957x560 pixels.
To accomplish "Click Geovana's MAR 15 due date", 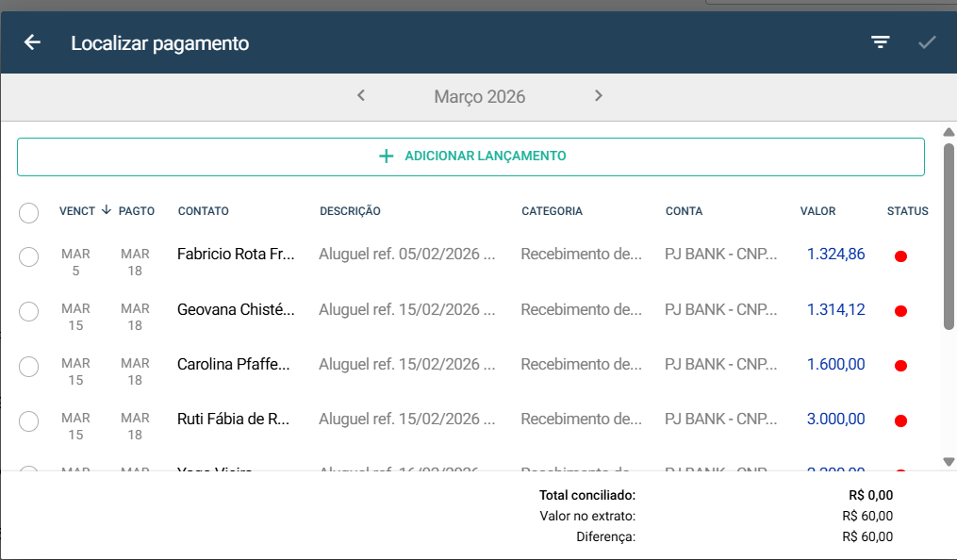I will 75,317.
